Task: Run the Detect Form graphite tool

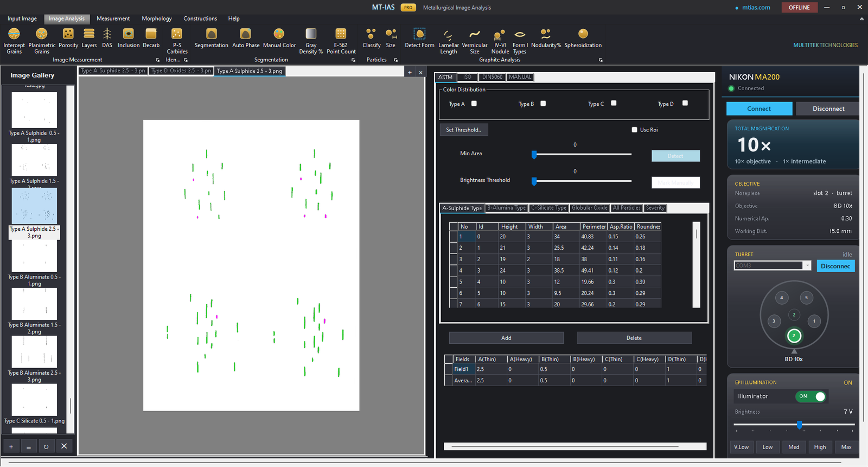Action: click(x=419, y=39)
